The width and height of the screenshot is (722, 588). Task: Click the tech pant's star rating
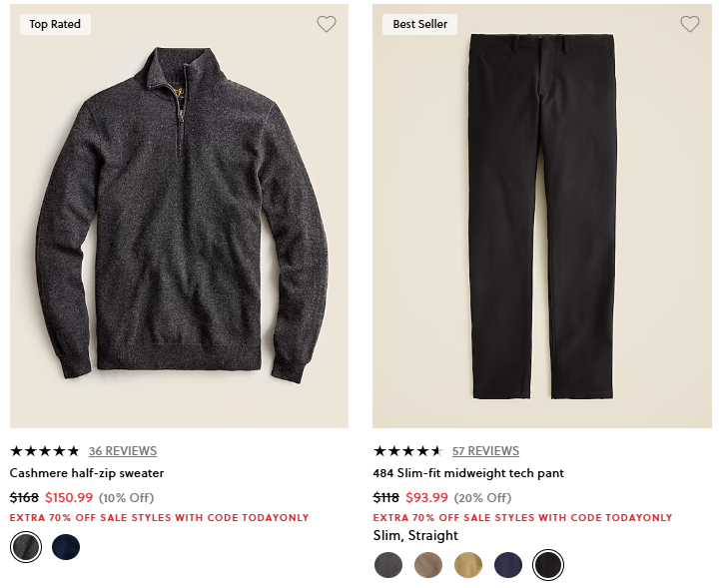(408, 451)
